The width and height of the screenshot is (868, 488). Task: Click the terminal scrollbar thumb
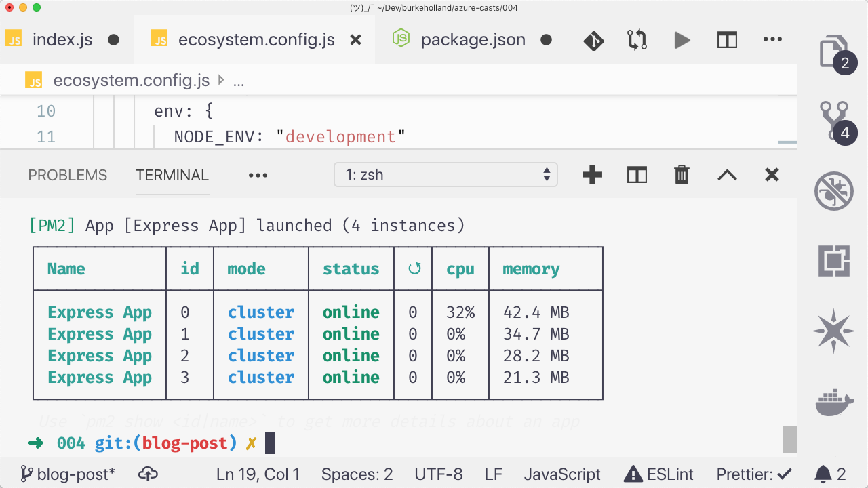(789, 439)
